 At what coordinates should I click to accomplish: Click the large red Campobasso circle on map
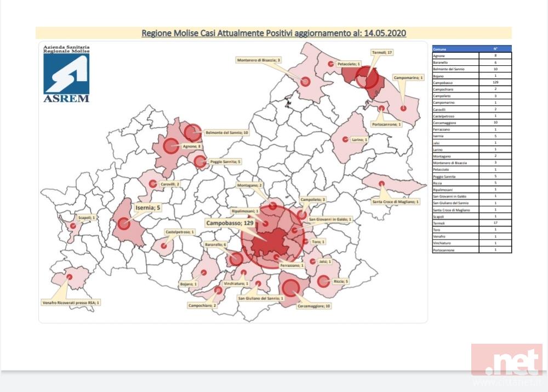[273, 237]
